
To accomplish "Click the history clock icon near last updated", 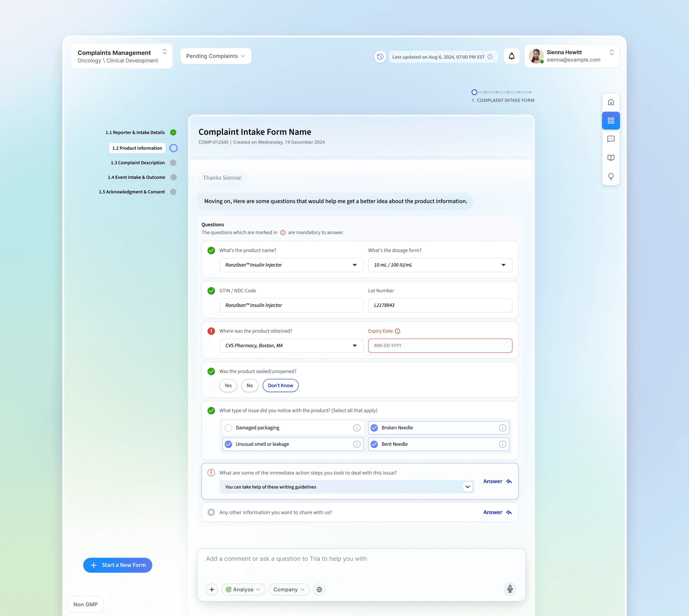I will [380, 57].
